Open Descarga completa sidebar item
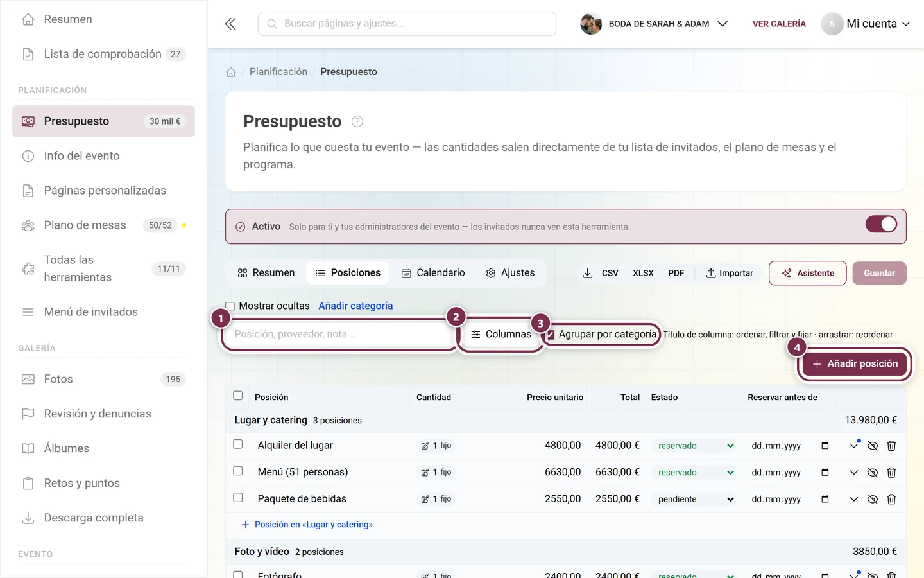This screenshot has width=924, height=578. pyautogui.click(x=103, y=518)
